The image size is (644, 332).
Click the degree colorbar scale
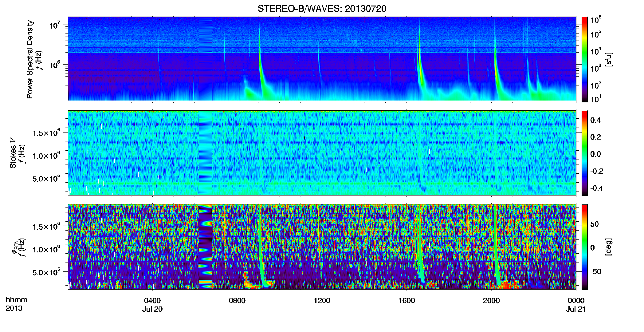pyautogui.click(x=585, y=247)
